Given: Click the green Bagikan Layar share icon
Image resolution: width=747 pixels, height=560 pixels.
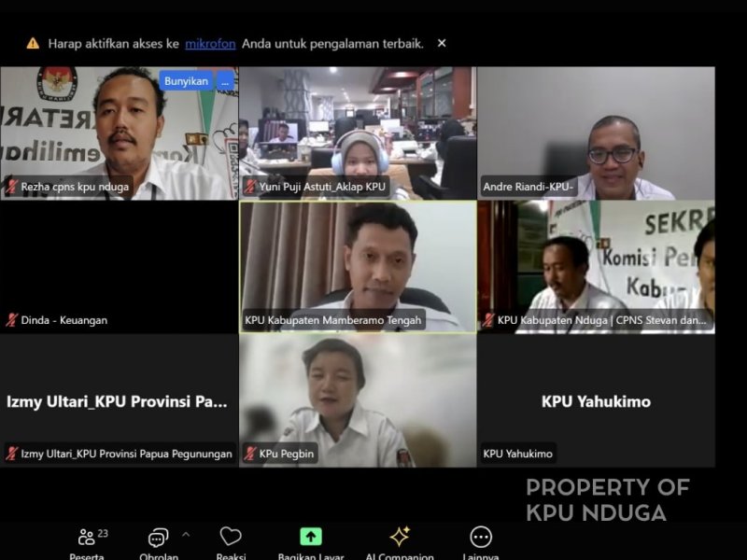Looking at the screenshot, I should [311, 538].
